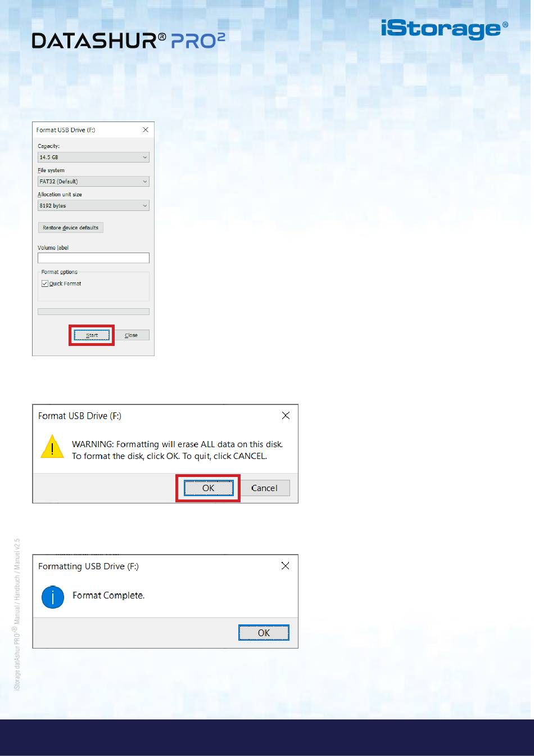Click inside the Volume label text field
Image resolution: width=534 pixels, height=756 pixels.
(x=93, y=258)
